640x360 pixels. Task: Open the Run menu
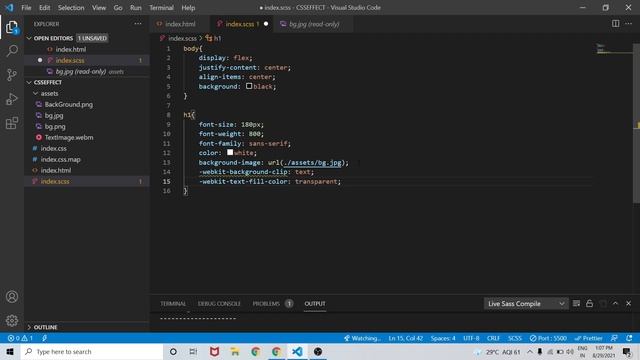tap(136, 8)
